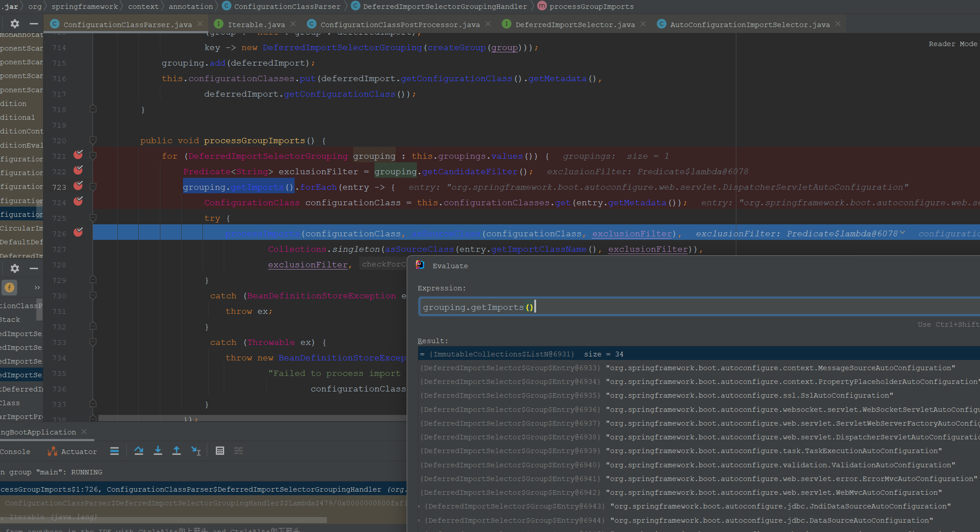Toggle breakpoint on line 724
The width and height of the screenshot is (980, 532).
[78, 201]
